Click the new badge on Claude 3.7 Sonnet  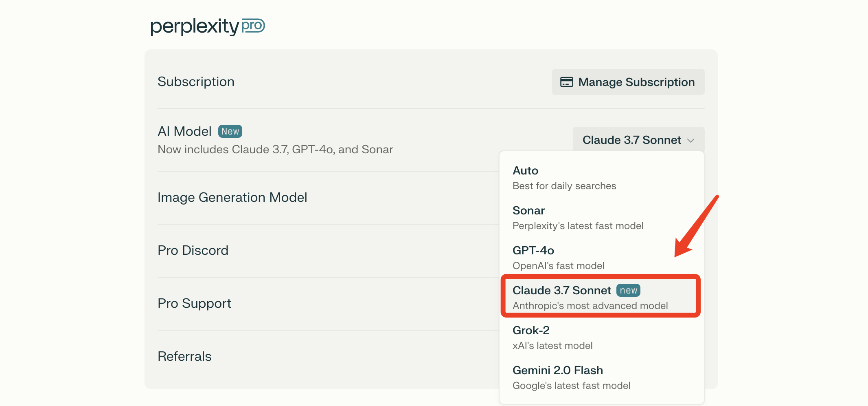628,290
